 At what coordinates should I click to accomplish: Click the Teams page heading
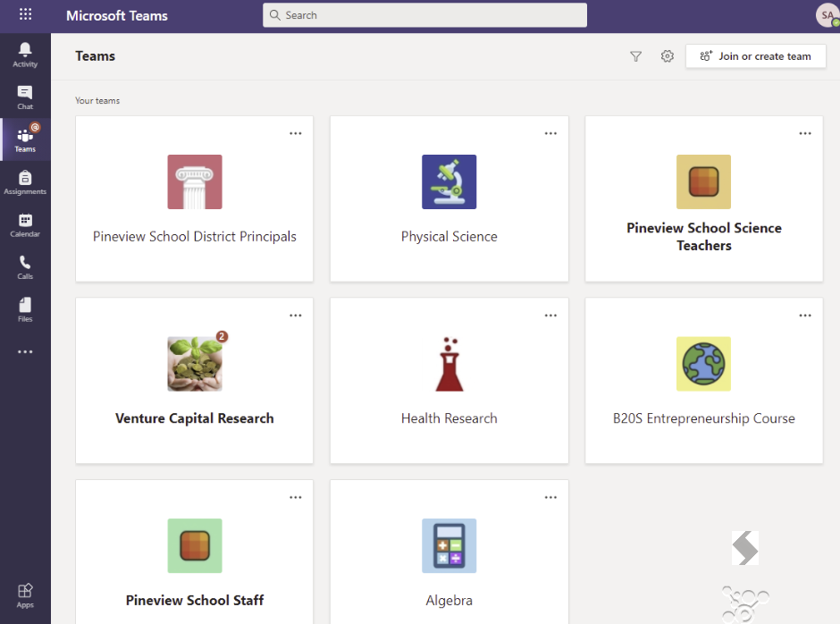tap(95, 55)
